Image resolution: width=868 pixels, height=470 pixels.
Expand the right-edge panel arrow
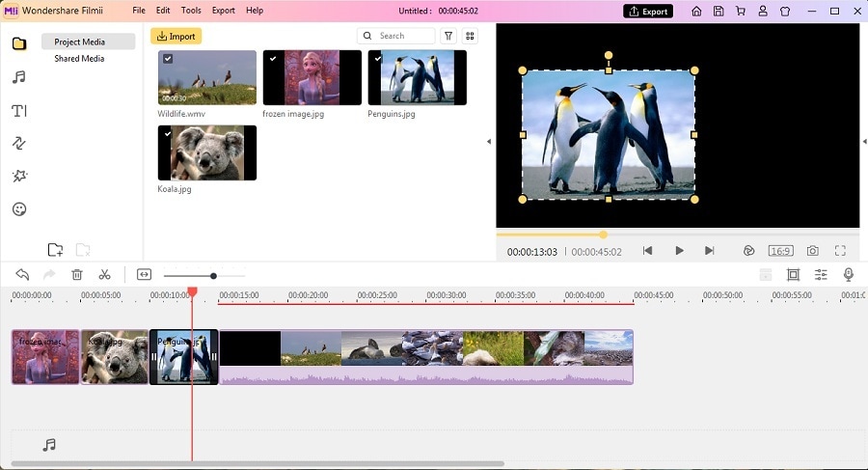(865, 142)
